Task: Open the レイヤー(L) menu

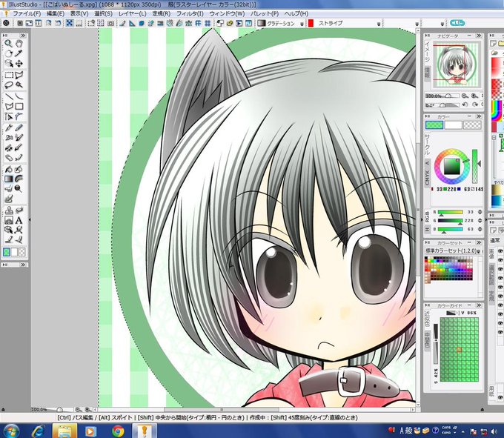Action: [x=132, y=13]
